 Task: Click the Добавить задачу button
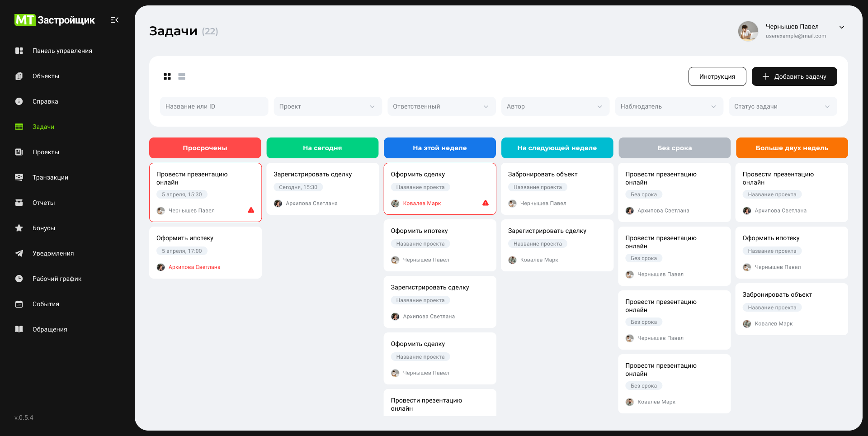coord(794,76)
